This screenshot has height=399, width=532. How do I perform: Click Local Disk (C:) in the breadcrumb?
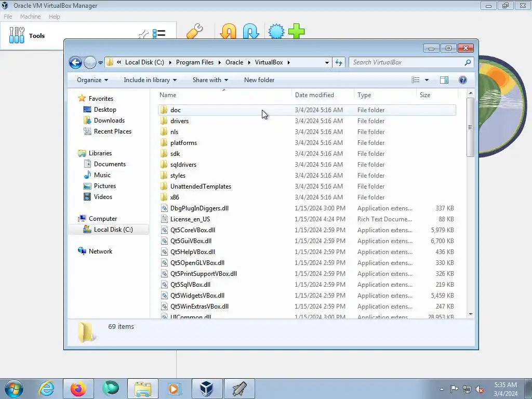click(144, 62)
